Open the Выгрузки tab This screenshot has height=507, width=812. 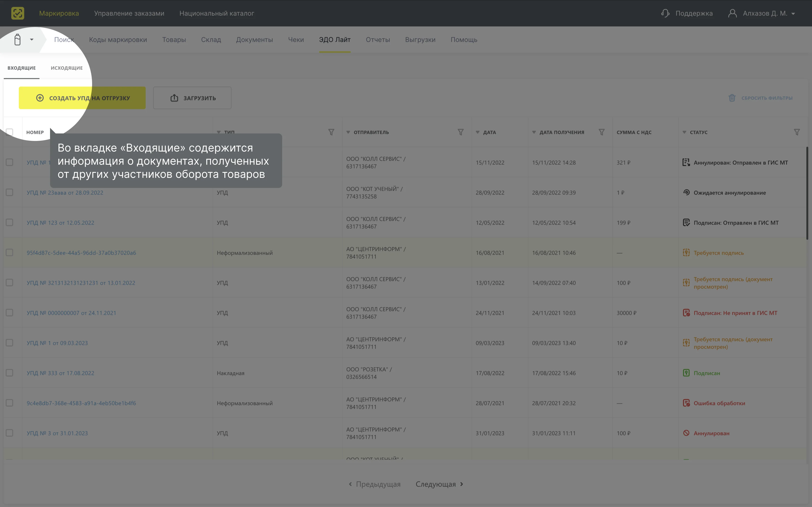[420, 39]
